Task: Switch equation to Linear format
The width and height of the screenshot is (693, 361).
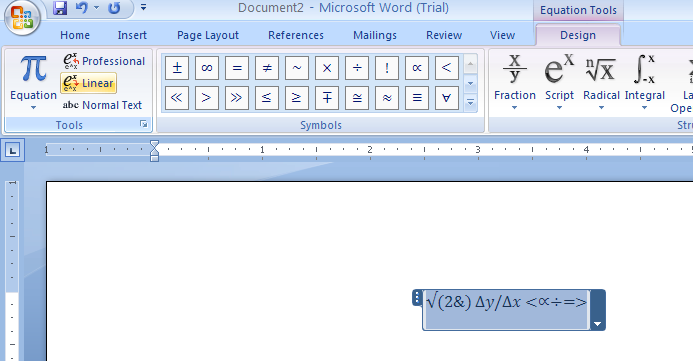Action: [88, 83]
